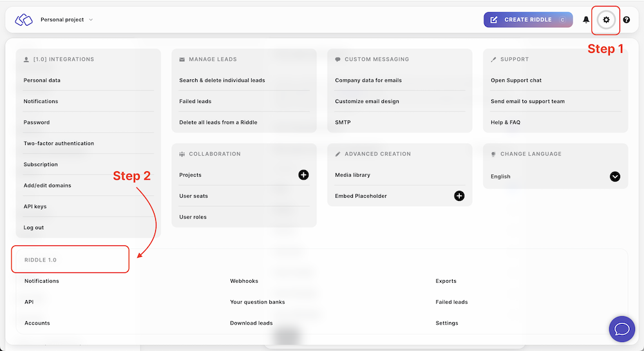Image resolution: width=644 pixels, height=351 pixels.
Task: Open the settings gear icon
Action: coord(606,20)
